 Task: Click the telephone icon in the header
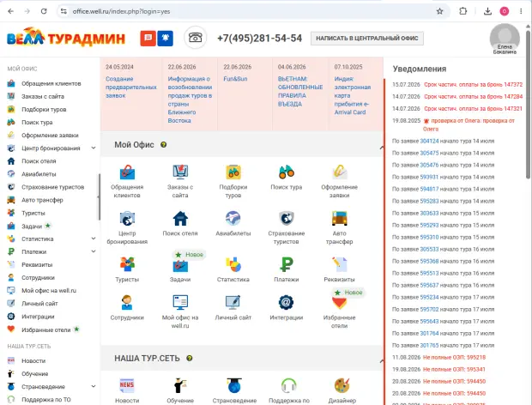tap(196, 37)
